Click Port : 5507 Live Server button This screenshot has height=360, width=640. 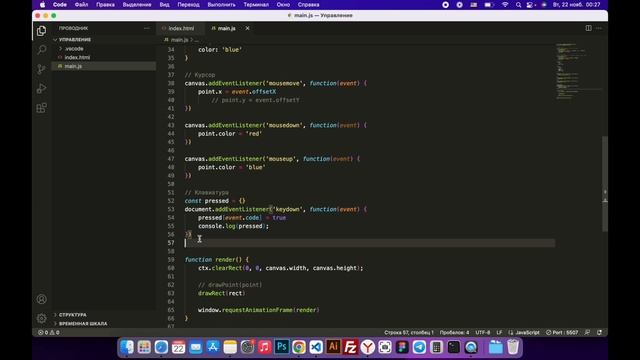pyautogui.click(x=562, y=332)
